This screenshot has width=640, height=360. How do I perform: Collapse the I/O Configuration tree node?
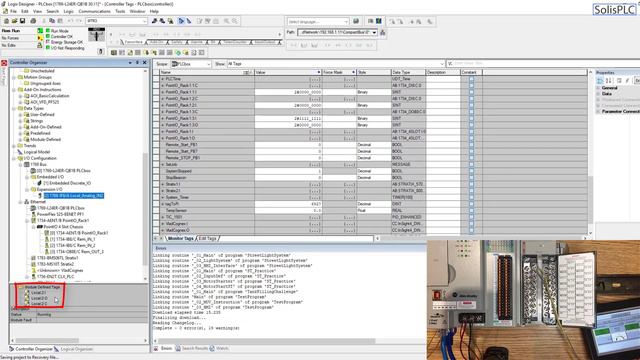14,158
